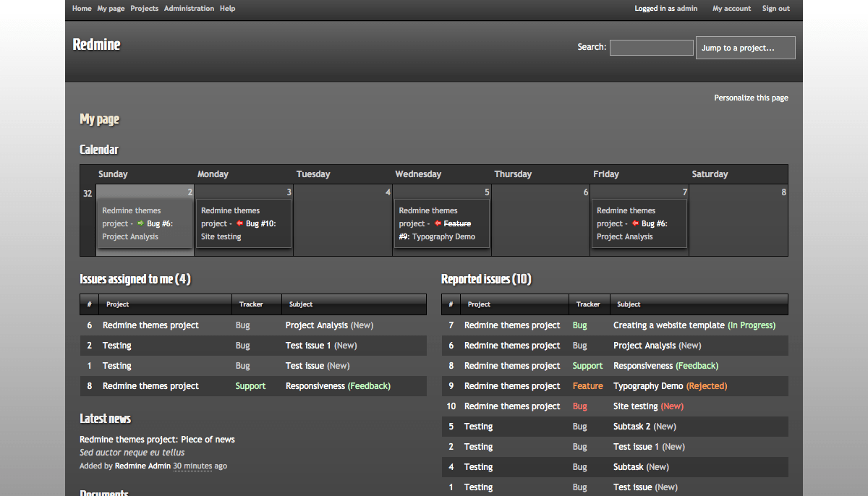Open 'Test issue 1' in the Reported issues table
Image resolution: width=868 pixels, height=496 pixels.
(636, 447)
